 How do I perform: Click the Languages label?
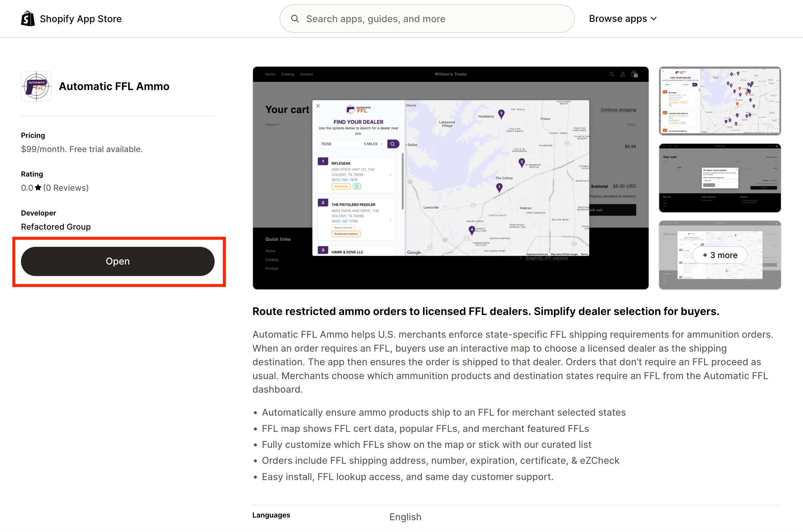click(x=271, y=515)
